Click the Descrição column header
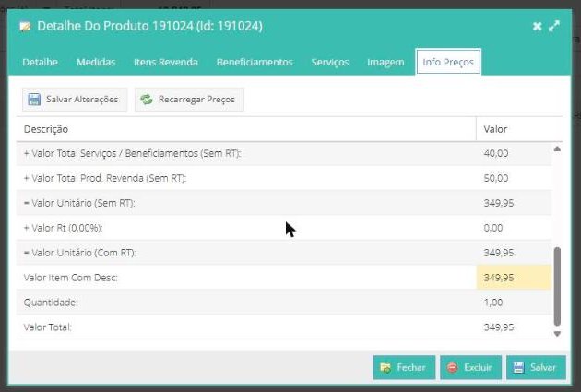The image size is (581, 392). click(x=246, y=129)
